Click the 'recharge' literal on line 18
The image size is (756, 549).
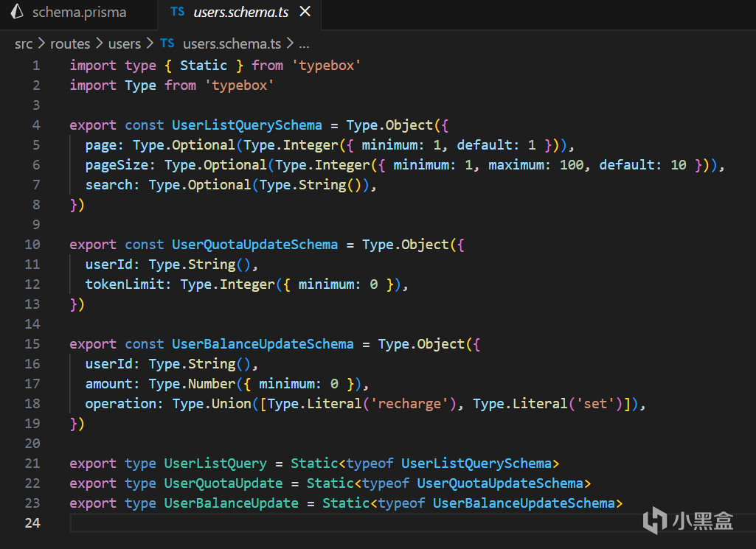[x=409, y=404]
